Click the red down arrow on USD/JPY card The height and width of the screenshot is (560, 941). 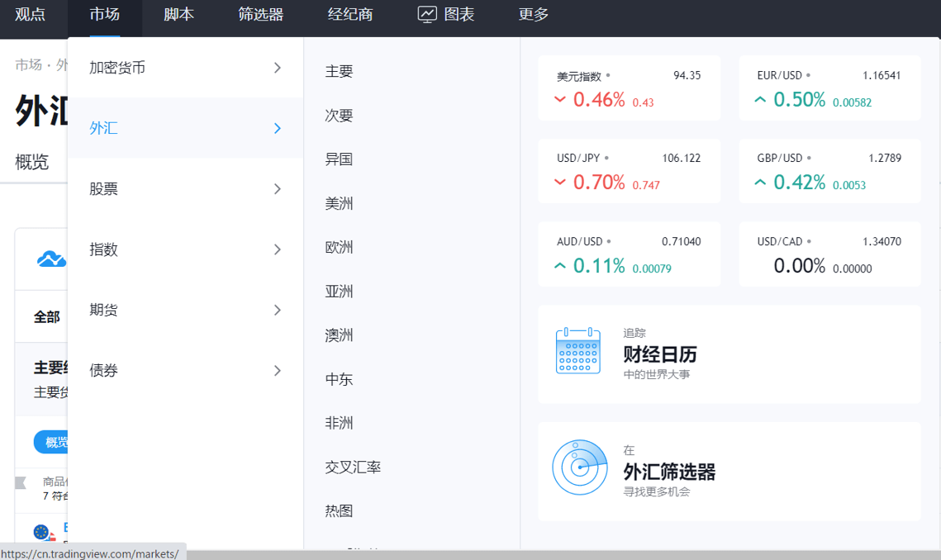(560, 183)
